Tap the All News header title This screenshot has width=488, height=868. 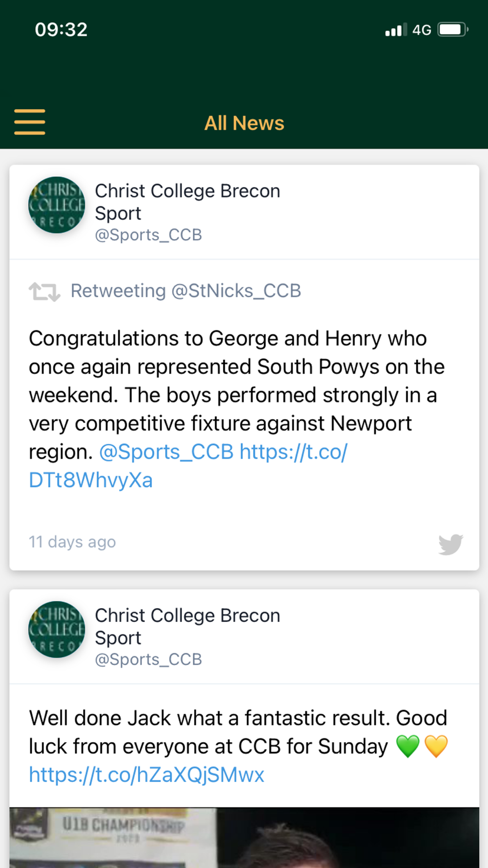point(244,123)
